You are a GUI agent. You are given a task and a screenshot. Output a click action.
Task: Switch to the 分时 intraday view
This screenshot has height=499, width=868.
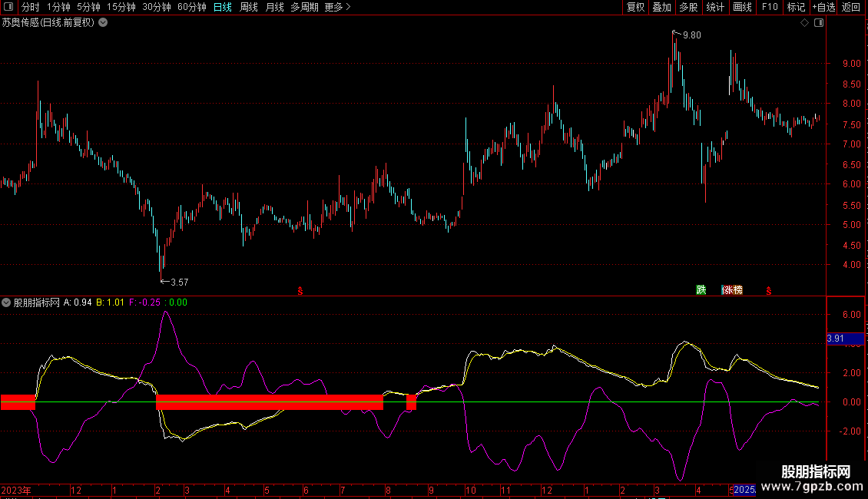point(31,7)
